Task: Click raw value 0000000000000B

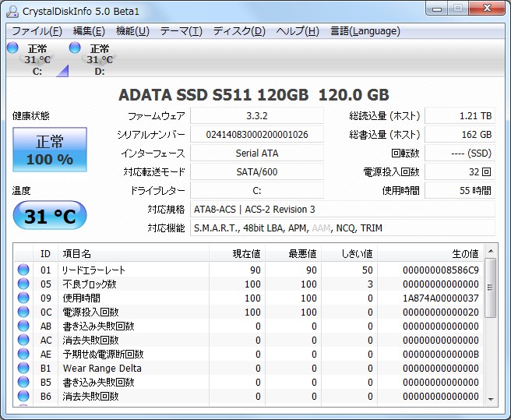Action: [x=441, y=354]
